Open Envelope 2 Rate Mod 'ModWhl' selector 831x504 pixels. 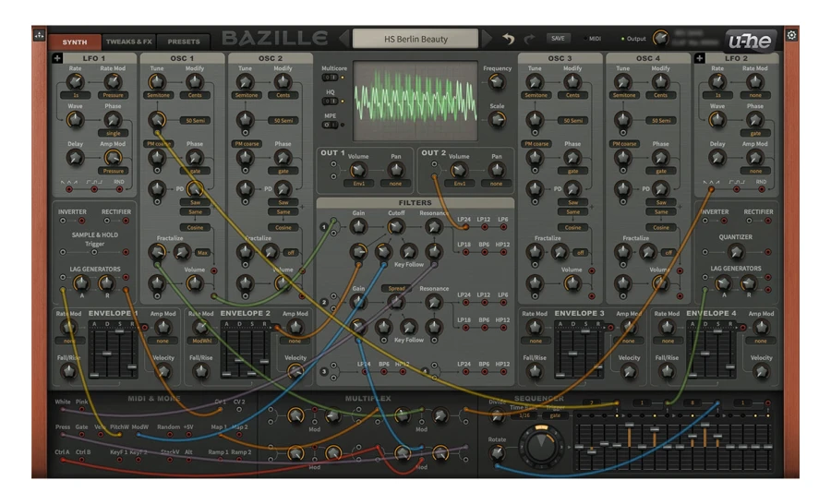click(201, 341)
